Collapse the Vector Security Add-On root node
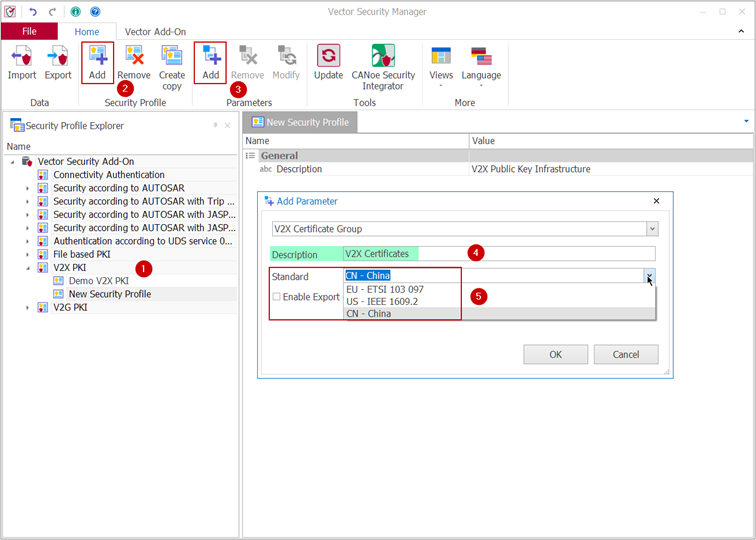Image resolution: width=756 pixels, height=540 pixels. [x=13, y=162]
